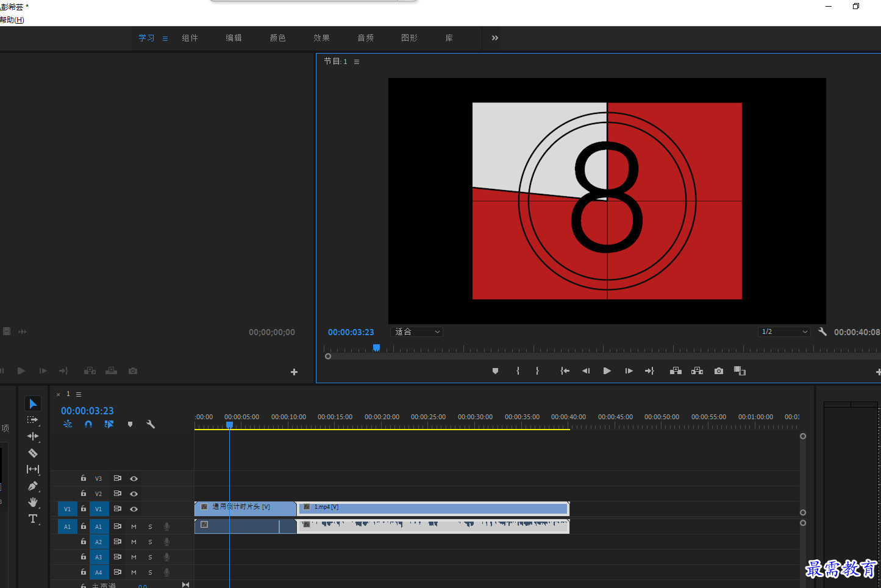The width and height of the screenshot is (881, 588).
Task: Toggle V1 track targeting button
Action: coord(99,509)
